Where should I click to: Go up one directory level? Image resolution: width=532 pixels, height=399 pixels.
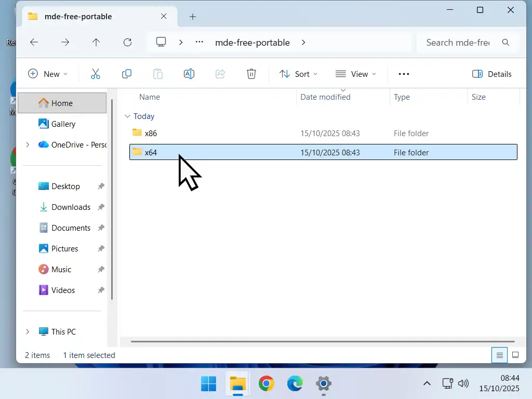tap(96, 43)
